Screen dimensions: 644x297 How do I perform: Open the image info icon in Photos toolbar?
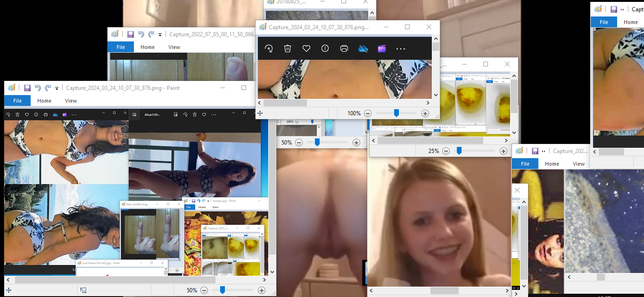click(325, 48)
